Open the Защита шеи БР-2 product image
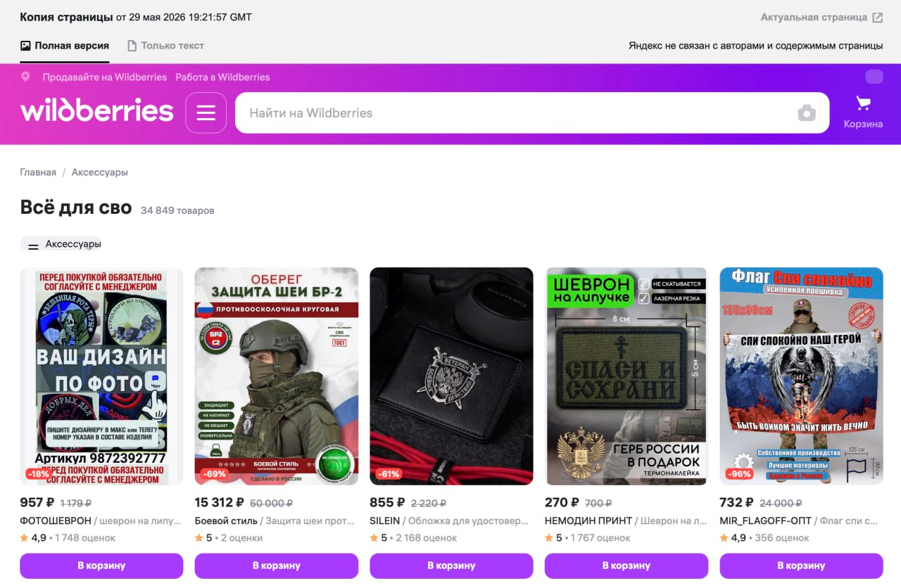Viewport: 901px width, 588px height. [277, 376]
